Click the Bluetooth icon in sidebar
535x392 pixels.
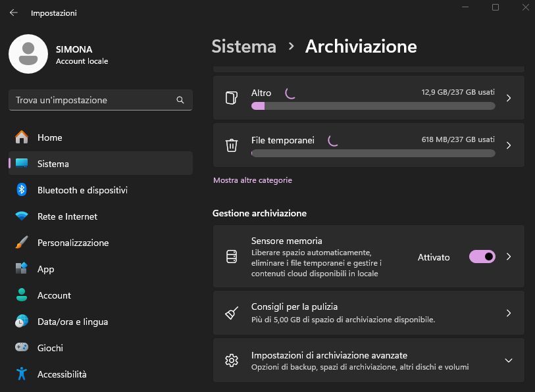coord(22,189)
